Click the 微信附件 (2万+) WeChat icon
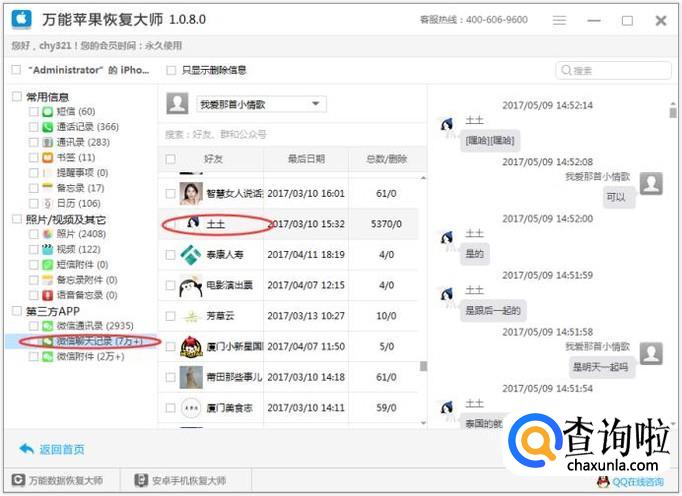The image size is (682, 496). pos(47,356)
